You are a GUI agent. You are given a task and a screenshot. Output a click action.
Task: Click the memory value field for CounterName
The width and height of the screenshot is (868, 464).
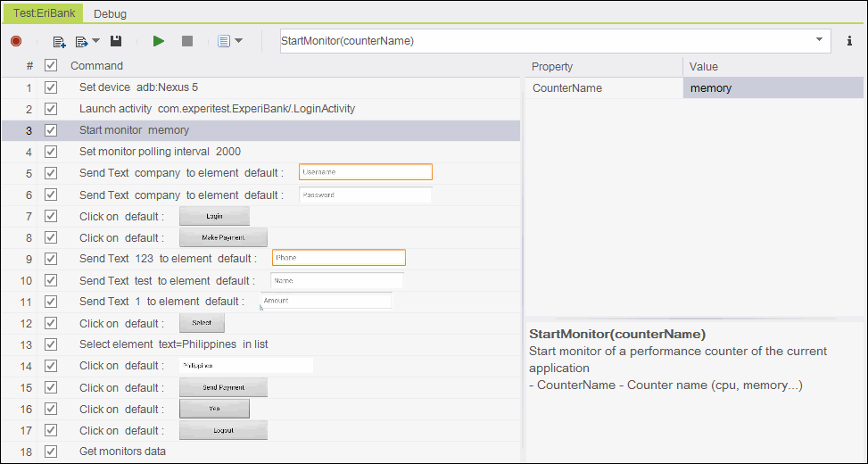(x=773, y=88)
